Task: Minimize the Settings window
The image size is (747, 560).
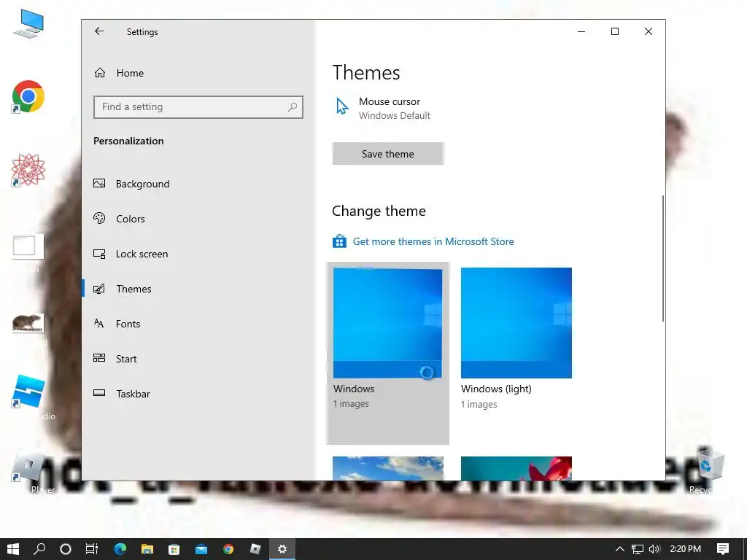Action: click(581, 31)
